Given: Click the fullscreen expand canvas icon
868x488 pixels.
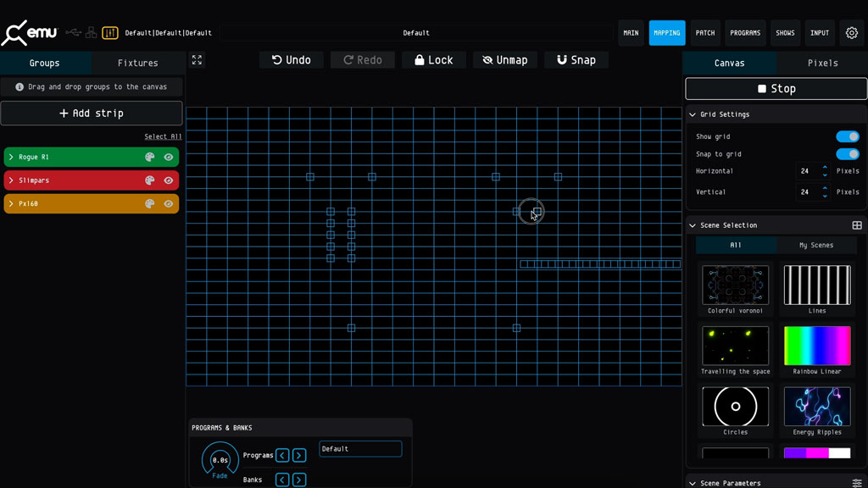Looking at the screenshot, I should (197, 60).
